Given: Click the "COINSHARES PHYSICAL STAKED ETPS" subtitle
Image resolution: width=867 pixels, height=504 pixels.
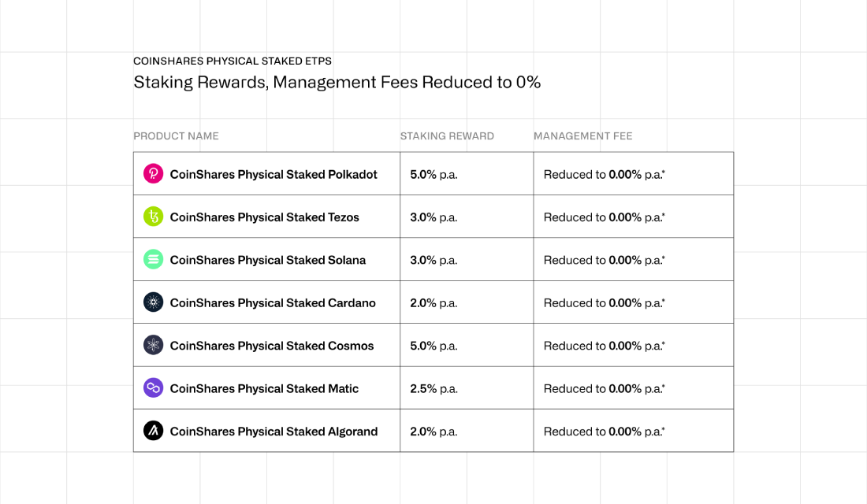Looking at the screenshot, I should click(x=233, y=61).
